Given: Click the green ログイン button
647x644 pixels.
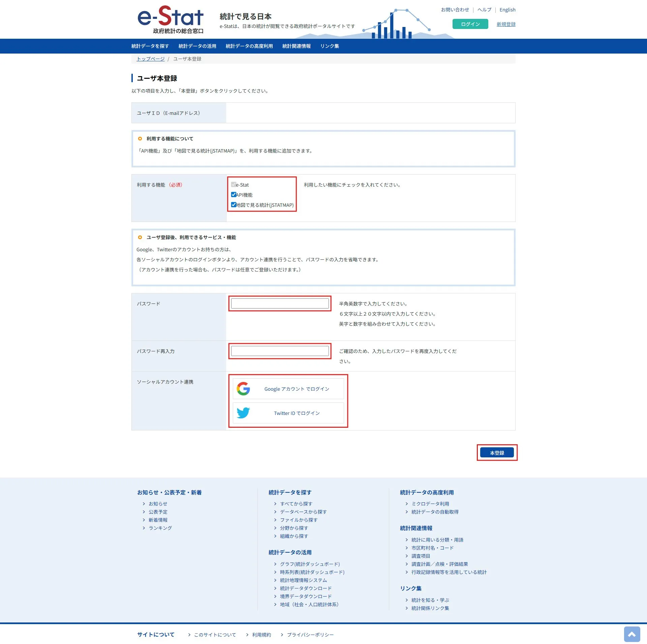Looking at the screenshot, I should (x=470, y=24).
